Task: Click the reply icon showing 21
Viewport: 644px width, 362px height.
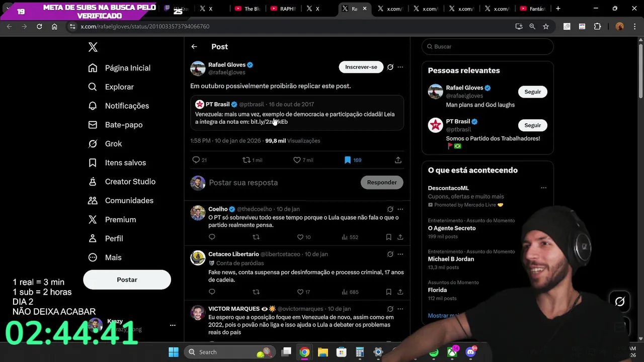Action: tap(196, 160)
